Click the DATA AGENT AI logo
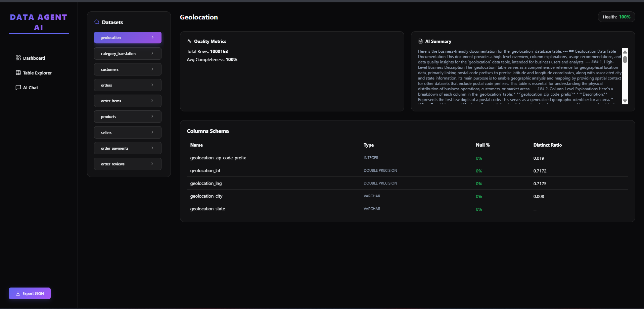Viewport: 644px width, 309px height. tap(39, 22)
